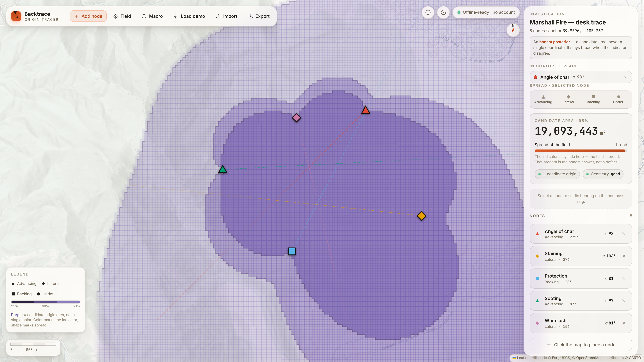Click Export in the toolbar
This screenshot has height=362, width=644.
(x=259, y=16)
